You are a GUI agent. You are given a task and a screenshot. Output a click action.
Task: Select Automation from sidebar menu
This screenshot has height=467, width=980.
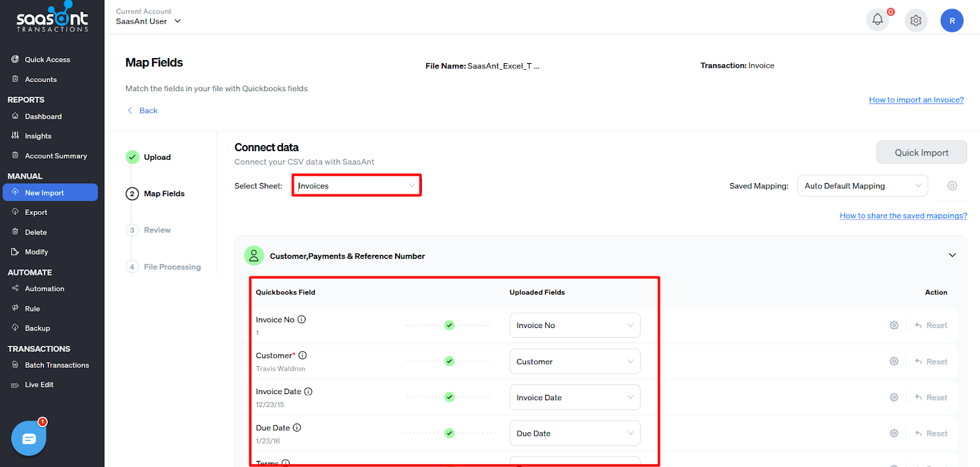coord(44,289)
